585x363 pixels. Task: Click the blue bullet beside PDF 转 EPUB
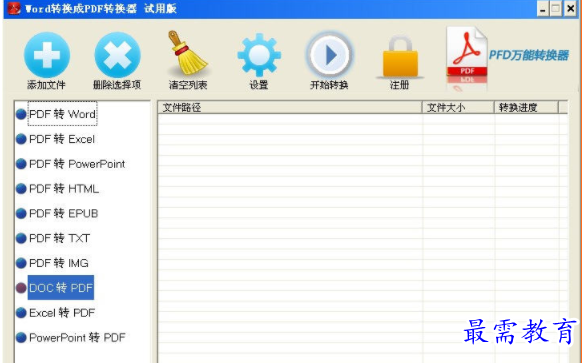[x=21, y=213]
